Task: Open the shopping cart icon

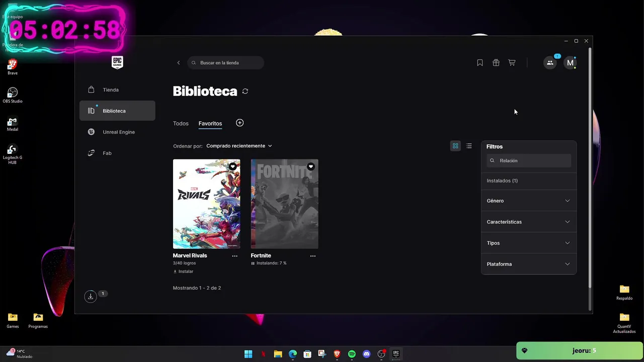Action: 512,63
